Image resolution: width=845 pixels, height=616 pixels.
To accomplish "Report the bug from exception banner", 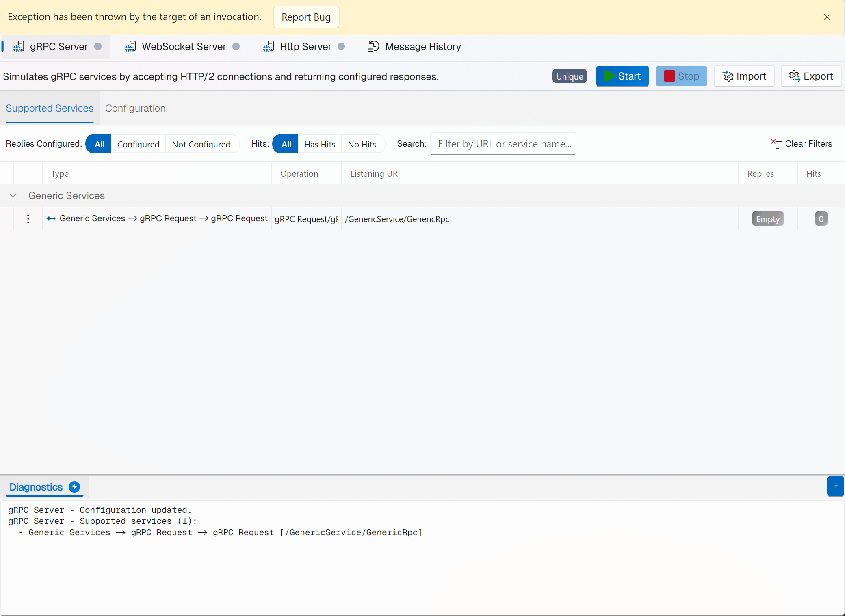I will pos(306,17).
